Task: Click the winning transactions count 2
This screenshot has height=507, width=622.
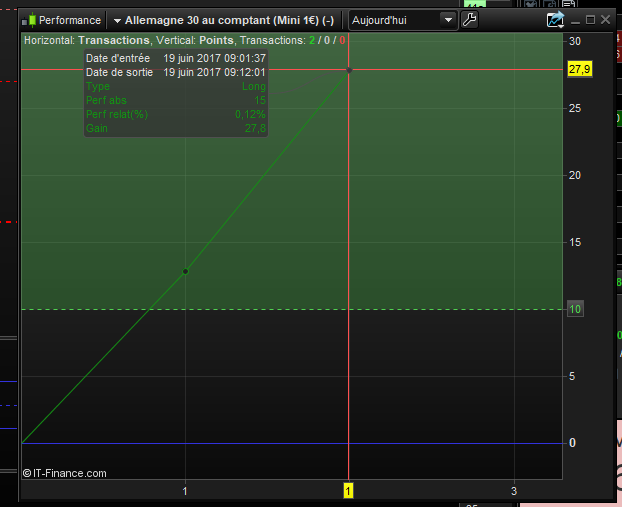Action: (x=312, y=40)
